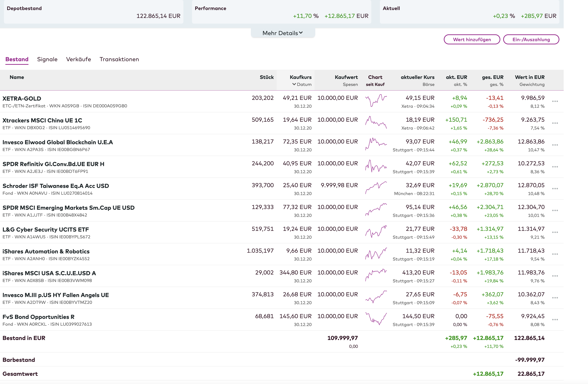Open iShares Automation & Robotics mini chart
588x384 pixels.
pyautogui.click(x=376, y=254)
